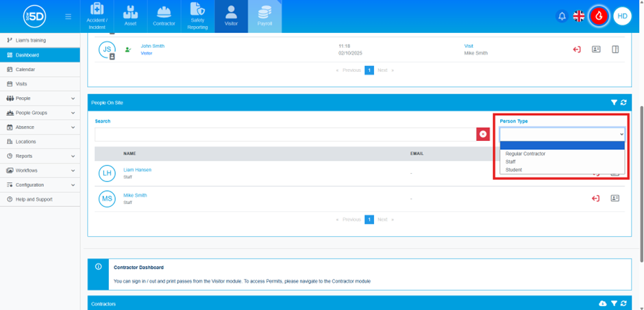Click the red search submit button

[x=483, y=134]
